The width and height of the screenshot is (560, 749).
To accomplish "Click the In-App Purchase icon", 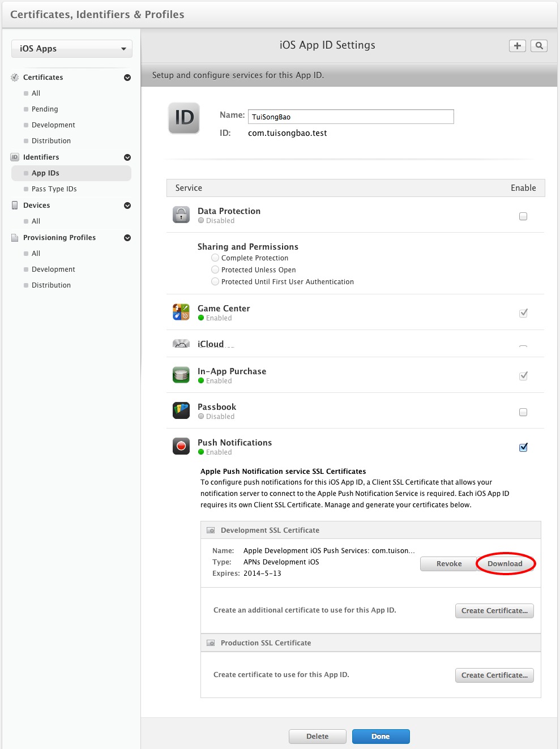I will pyautogui.click(x=181, y=375).
